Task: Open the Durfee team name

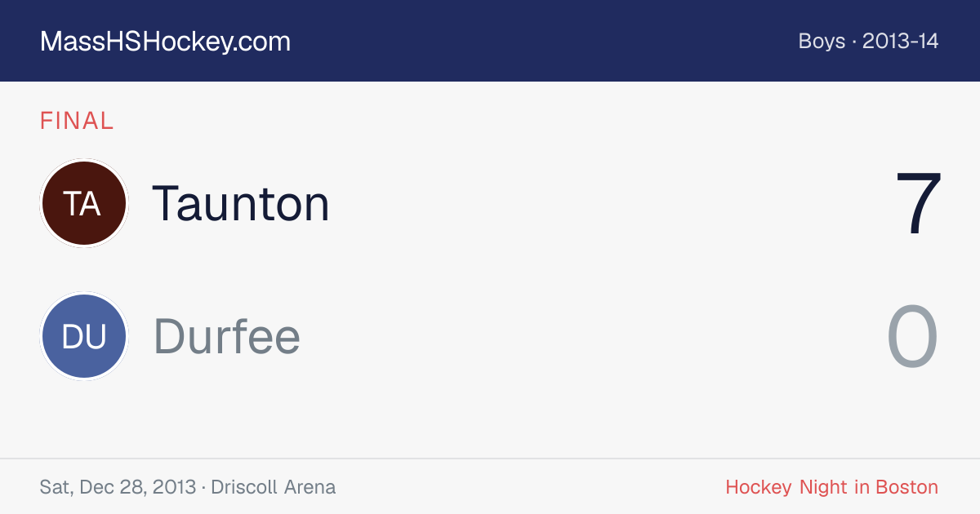Action: (227, 336)
